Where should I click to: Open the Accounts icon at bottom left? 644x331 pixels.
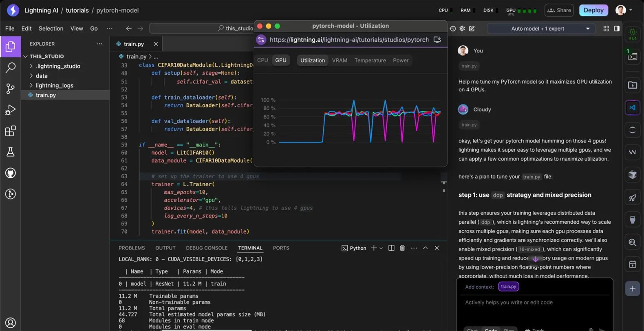pos(11,323)
